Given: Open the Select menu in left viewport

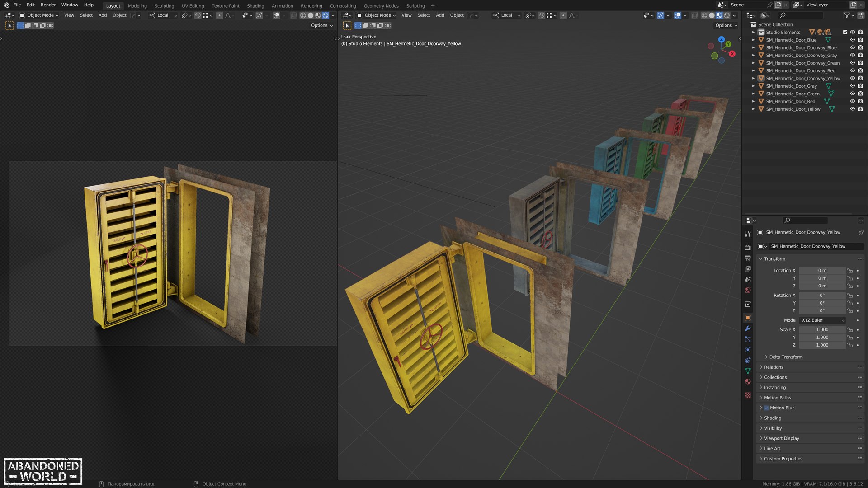Looking at the screenshot, I should pyautogui.click(x=86, y=15).
